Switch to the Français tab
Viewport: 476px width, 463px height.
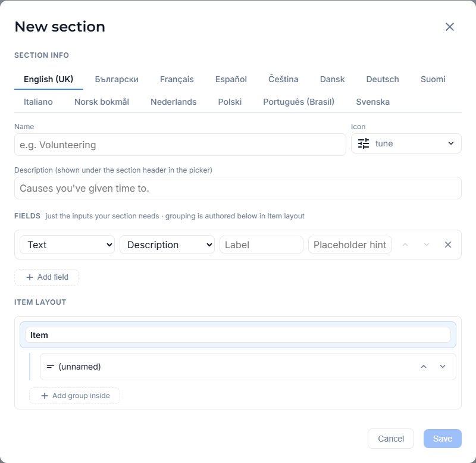coord(177,79)
